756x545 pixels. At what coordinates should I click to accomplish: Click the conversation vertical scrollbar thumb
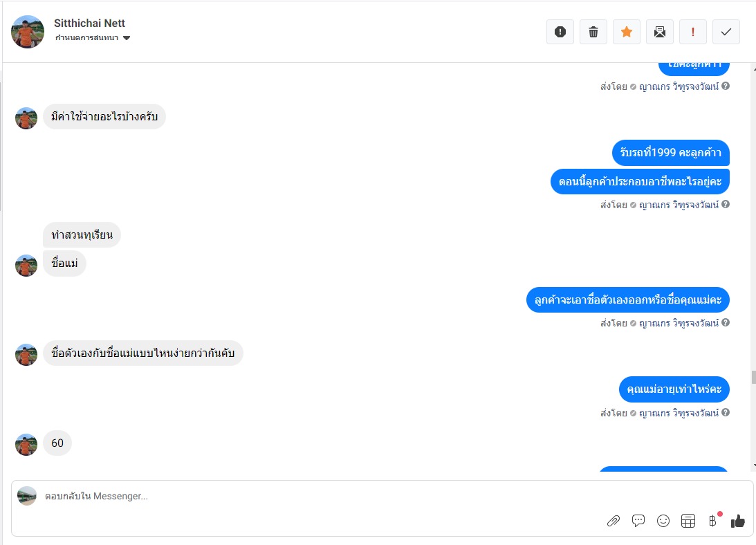[753, 377]
